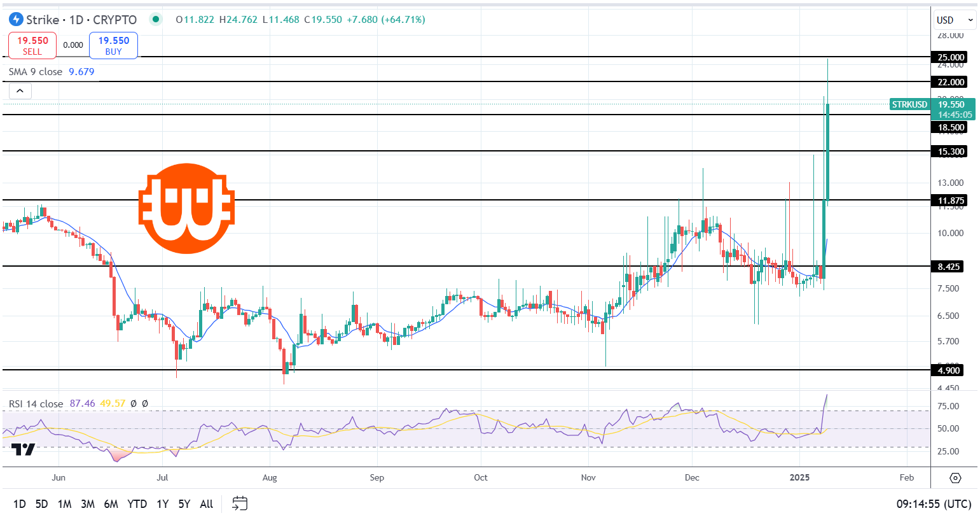
Task: Select the YTD time range
Action: 137,504
